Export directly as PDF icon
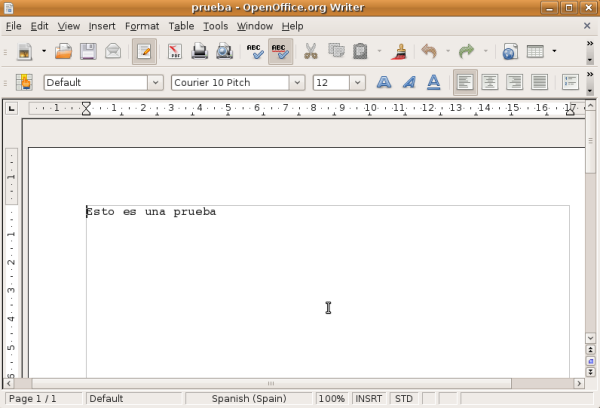 pos(175,51)
